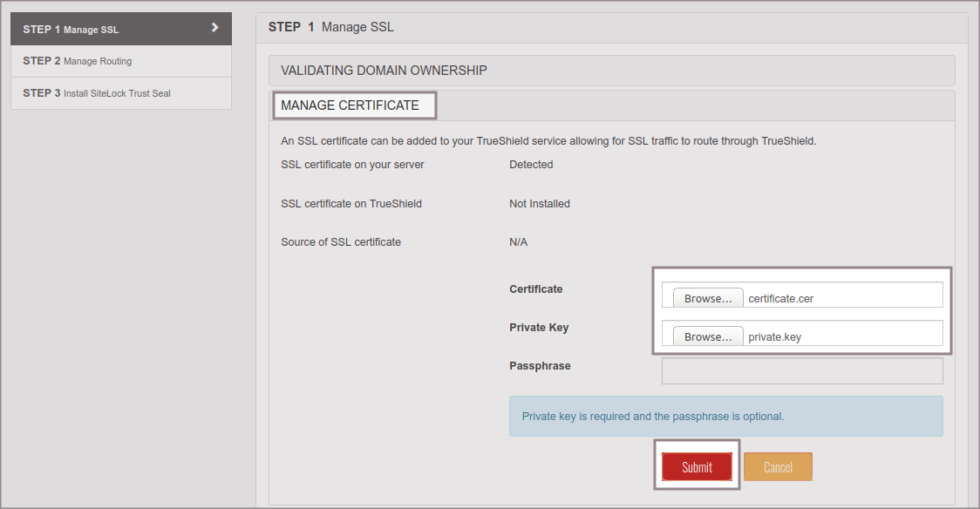Viewport: 980px width, 509px height.
Task: Click the private.key file name
Action: coord(774,337)
